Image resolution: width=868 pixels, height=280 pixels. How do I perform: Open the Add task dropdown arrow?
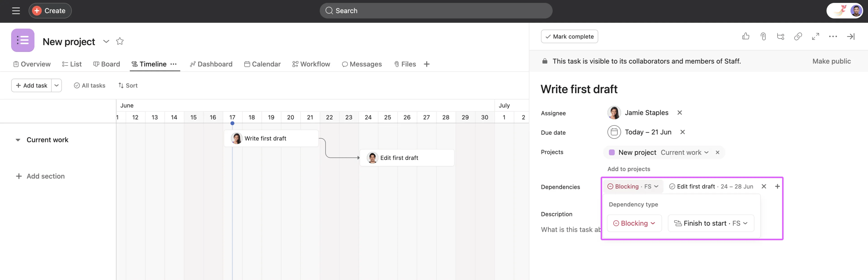click(57, 86)
